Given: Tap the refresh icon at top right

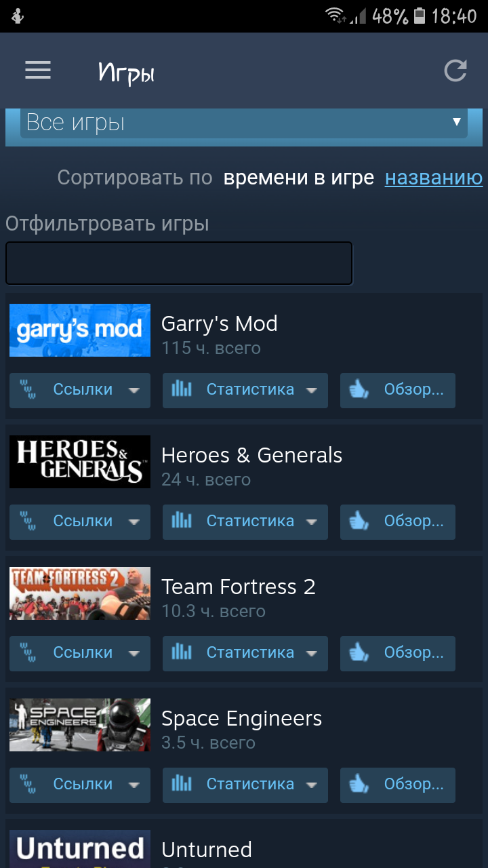Looking at the screenshot, I should [x=455, y=71].
